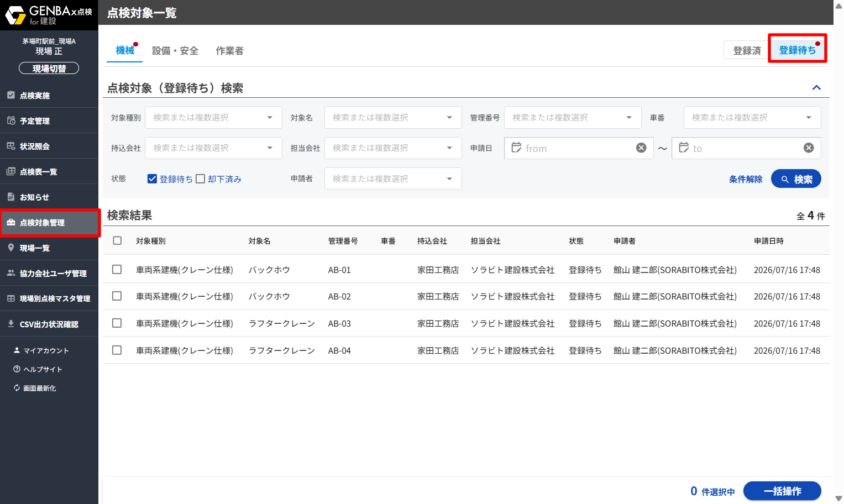844x504 pixels.
Task: Click the 画面最新化 link
Action: point(35,388)
